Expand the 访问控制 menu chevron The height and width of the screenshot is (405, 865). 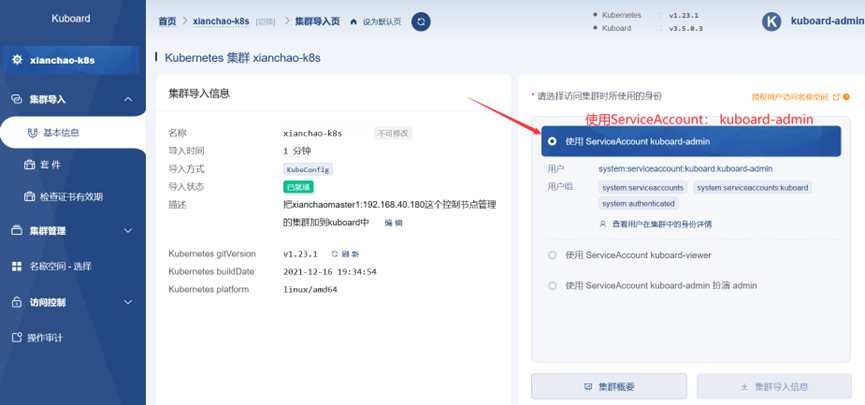[128, 302]
